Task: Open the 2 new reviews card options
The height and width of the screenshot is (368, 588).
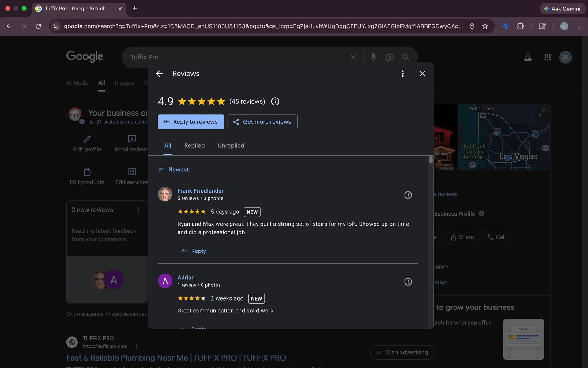Action: pos(138,210)
